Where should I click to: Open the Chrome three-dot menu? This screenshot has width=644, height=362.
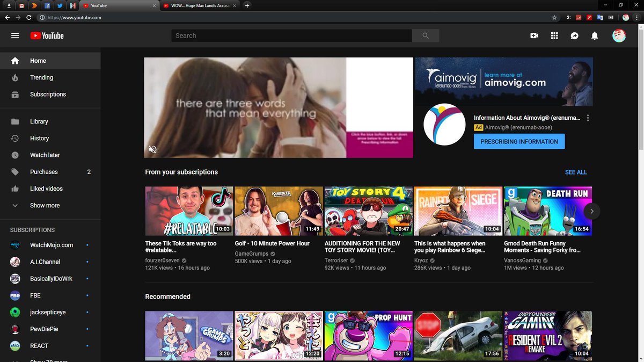636,17
